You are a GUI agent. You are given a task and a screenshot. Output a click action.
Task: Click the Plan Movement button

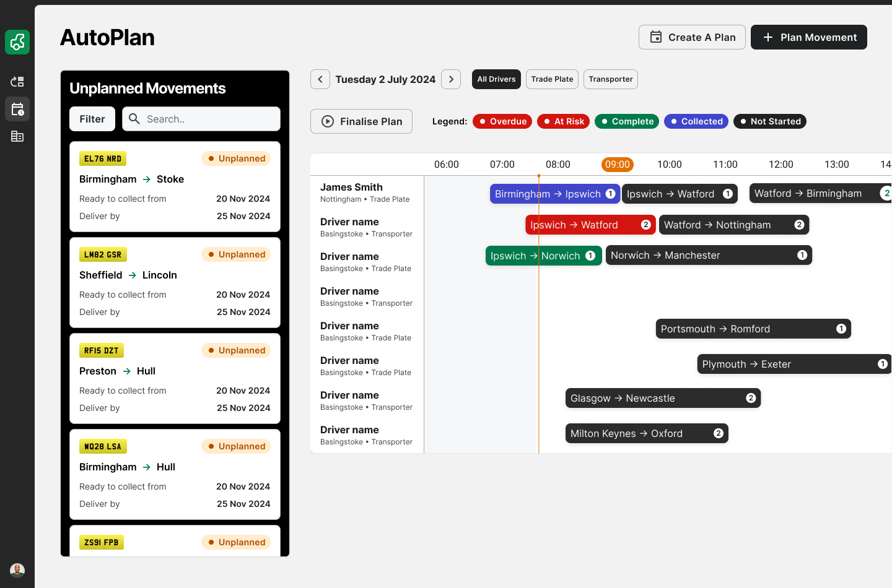pos(808,37)
